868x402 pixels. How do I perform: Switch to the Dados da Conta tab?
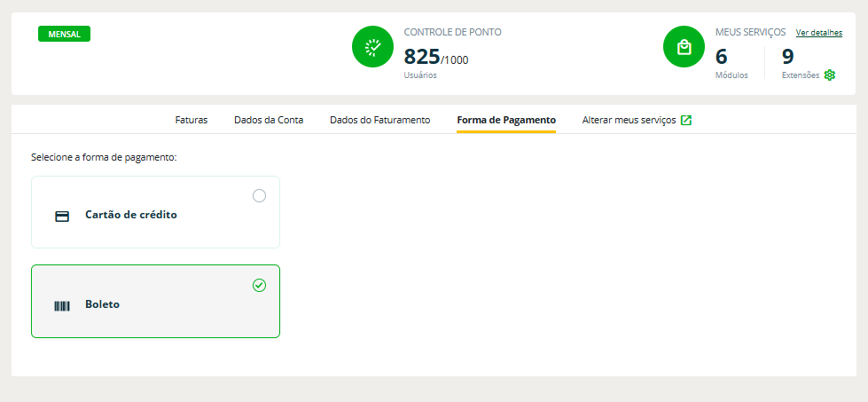click(269, 120)
